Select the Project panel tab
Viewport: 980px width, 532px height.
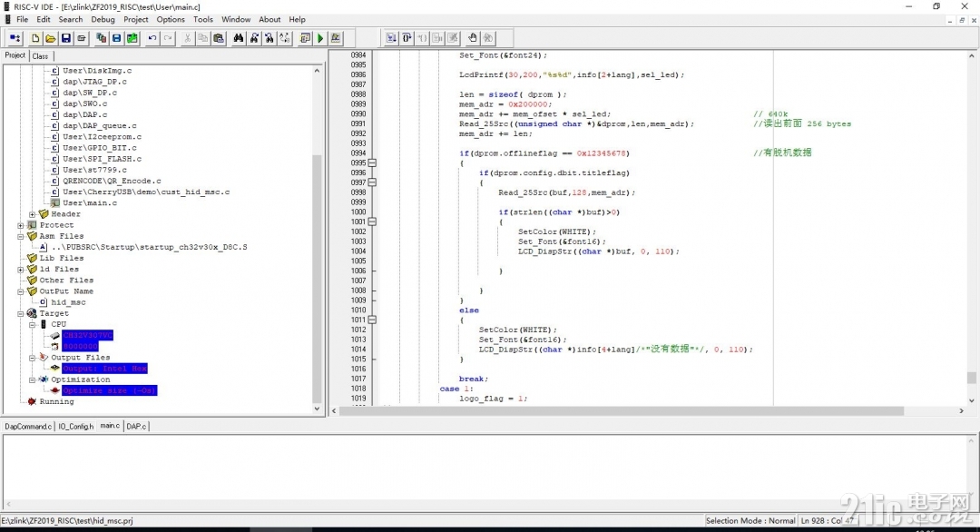click(x=15, y=55)
